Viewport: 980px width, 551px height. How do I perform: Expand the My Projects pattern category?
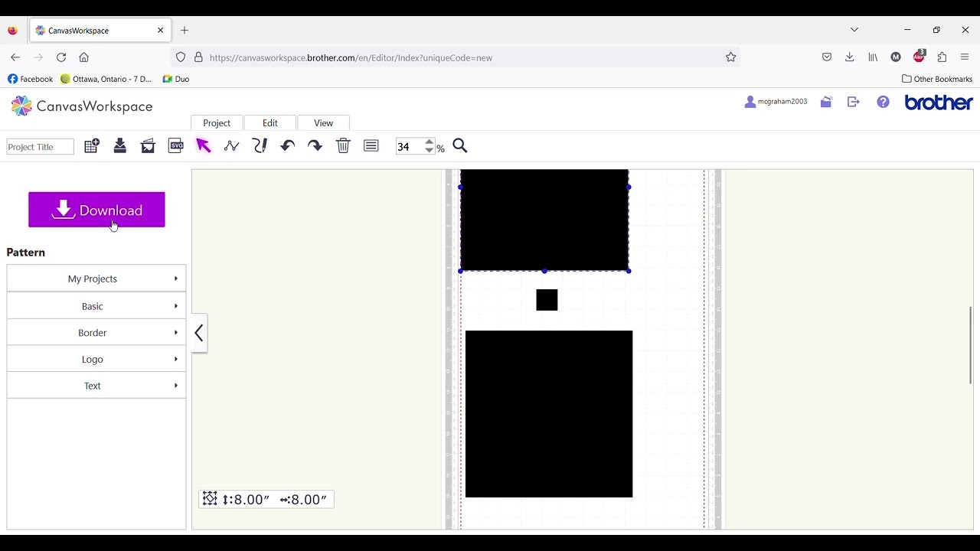96,279
